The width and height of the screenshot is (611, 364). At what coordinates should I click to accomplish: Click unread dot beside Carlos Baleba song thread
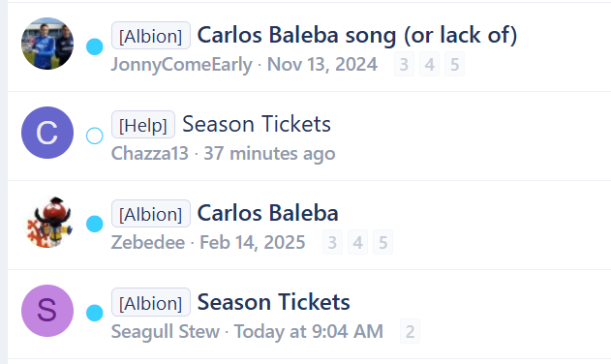[94, 46]
